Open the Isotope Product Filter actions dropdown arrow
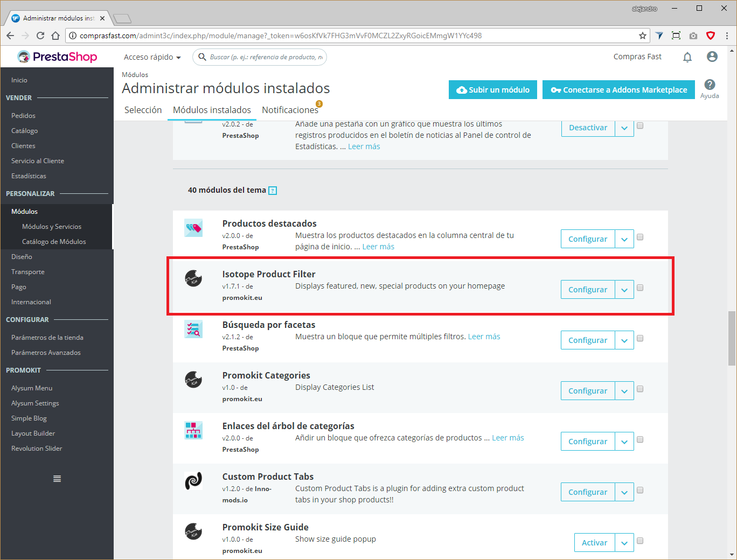Screen dimensions: 737x560 pos(624,290)
